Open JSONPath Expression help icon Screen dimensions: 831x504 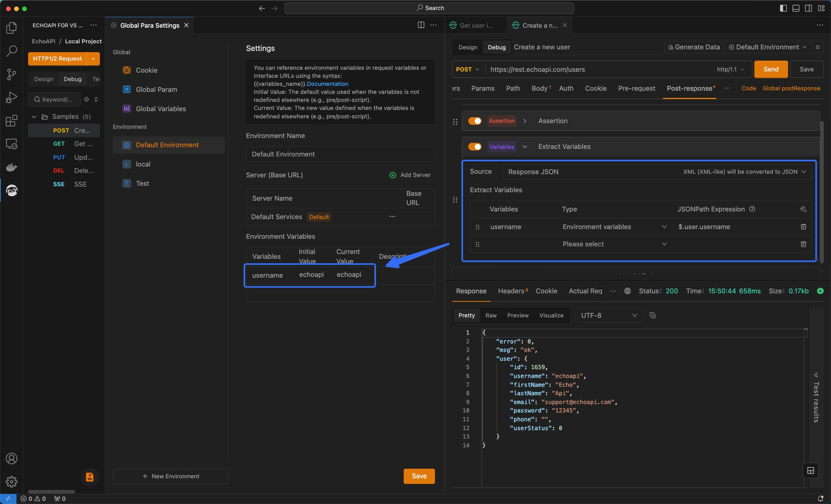pos(752,209)
